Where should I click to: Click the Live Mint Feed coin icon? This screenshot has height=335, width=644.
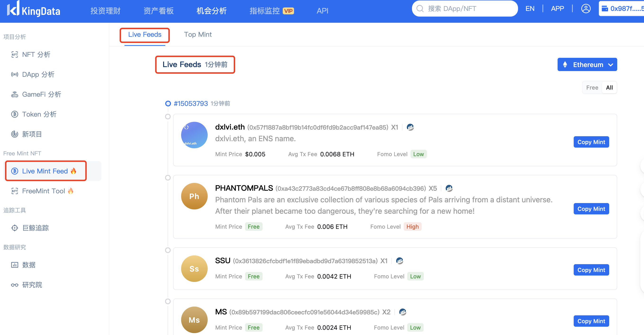pos(14,171)
